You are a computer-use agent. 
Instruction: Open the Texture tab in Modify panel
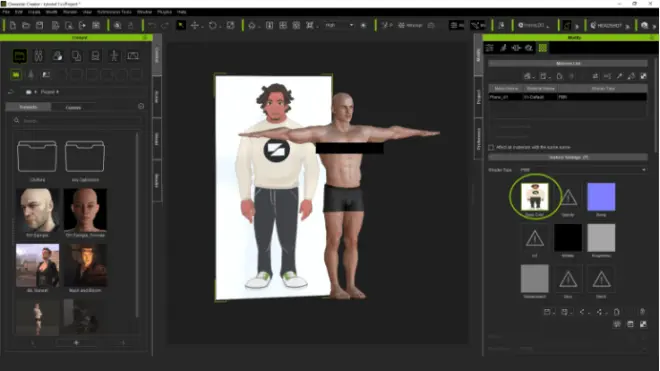click(x=543, y=48)
